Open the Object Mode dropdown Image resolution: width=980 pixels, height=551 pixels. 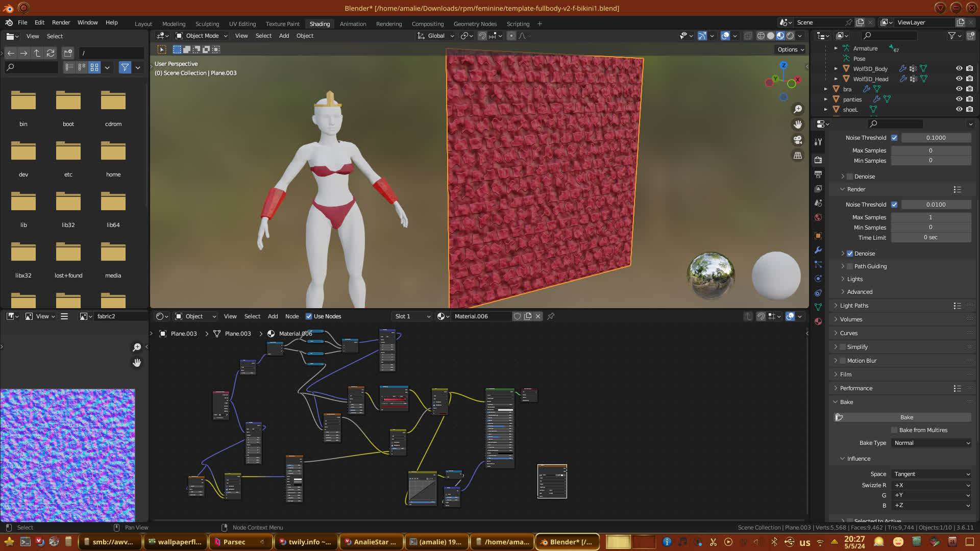(x=202, y=36)
